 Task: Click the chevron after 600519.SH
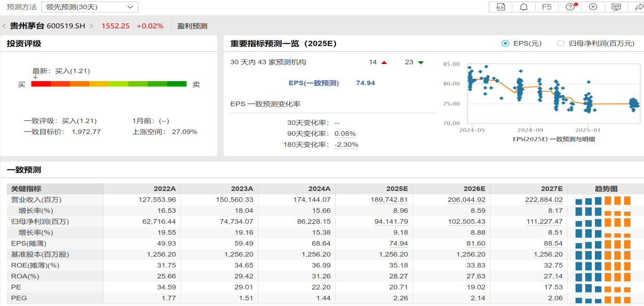point(91,26)
